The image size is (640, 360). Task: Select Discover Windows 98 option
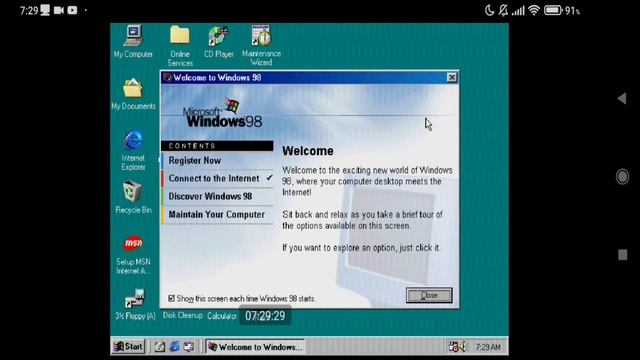pos(217,196)
